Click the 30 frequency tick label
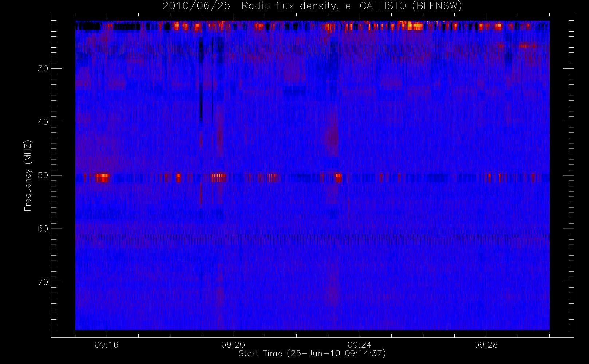This screenshot has width=589, height=364. [43, 69]
